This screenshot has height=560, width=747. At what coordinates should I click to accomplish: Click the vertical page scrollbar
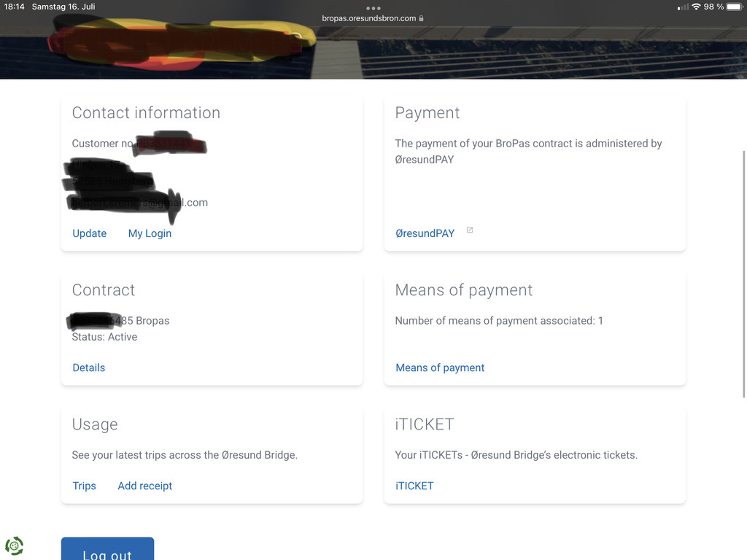click(x=743, y=274)
